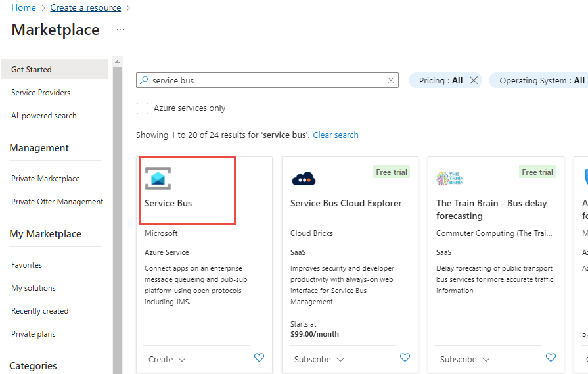
Task: Click the Clear search link
Action: click(x=336, y=135)
